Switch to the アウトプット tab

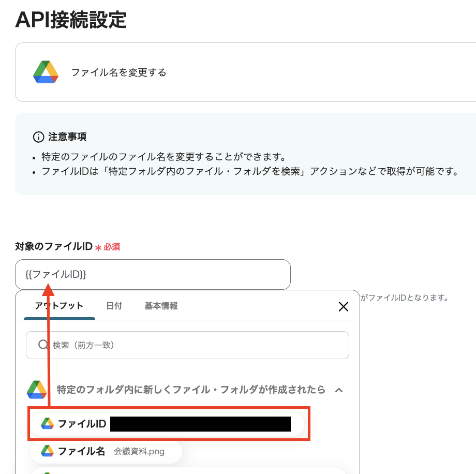point(59,306)
